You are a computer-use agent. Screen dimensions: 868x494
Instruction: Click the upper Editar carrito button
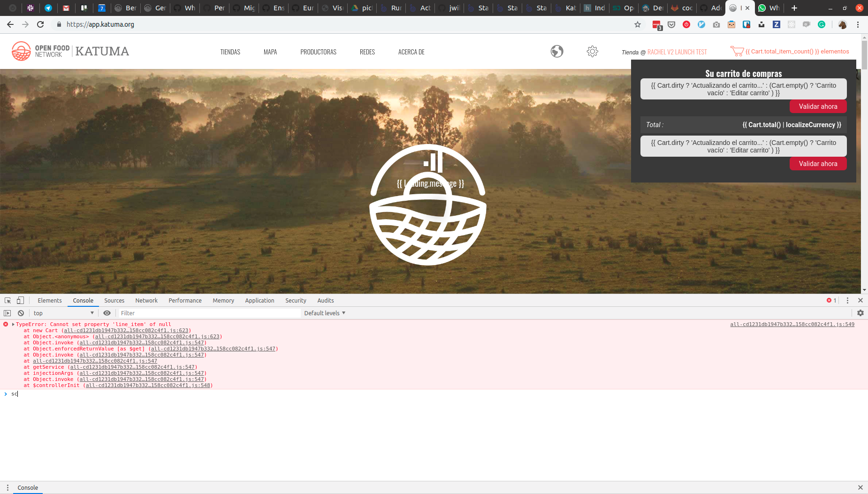tap(743, 89)
